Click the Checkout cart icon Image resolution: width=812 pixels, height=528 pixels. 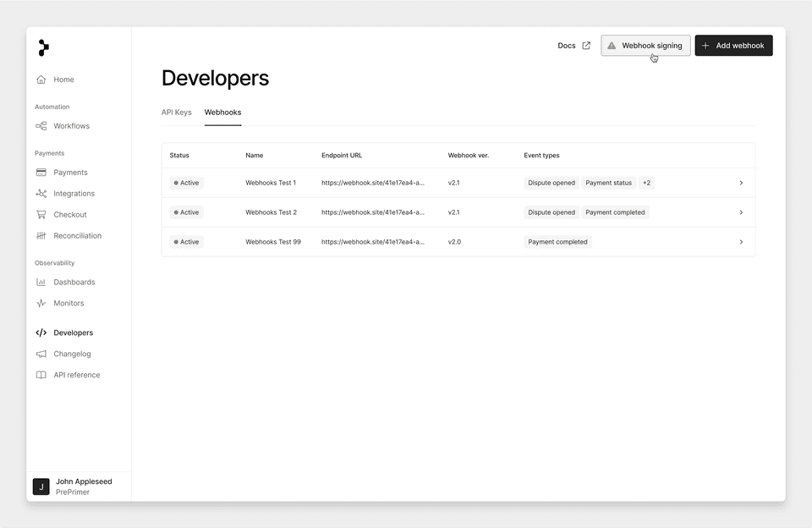pyautogui.click(x=41, y=215)
